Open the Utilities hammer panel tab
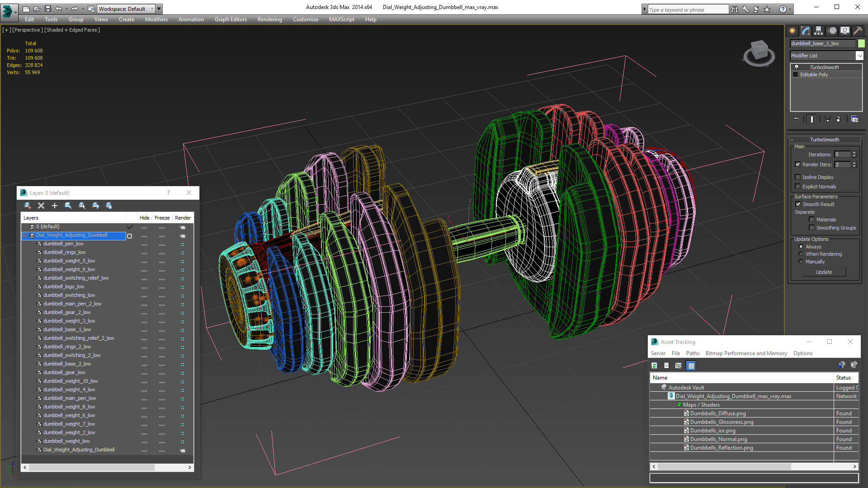 (x=858, y=31)
